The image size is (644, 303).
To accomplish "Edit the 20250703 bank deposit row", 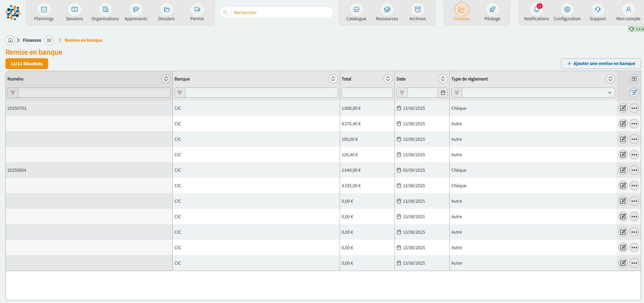I will (623, 108).
